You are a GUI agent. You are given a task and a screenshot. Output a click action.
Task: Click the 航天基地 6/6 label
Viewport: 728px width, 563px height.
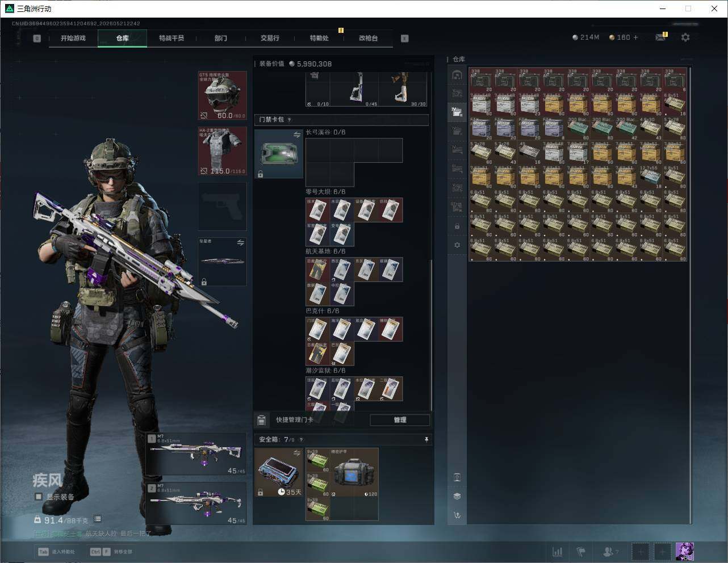pyautogui.click(x=325, y=251)
